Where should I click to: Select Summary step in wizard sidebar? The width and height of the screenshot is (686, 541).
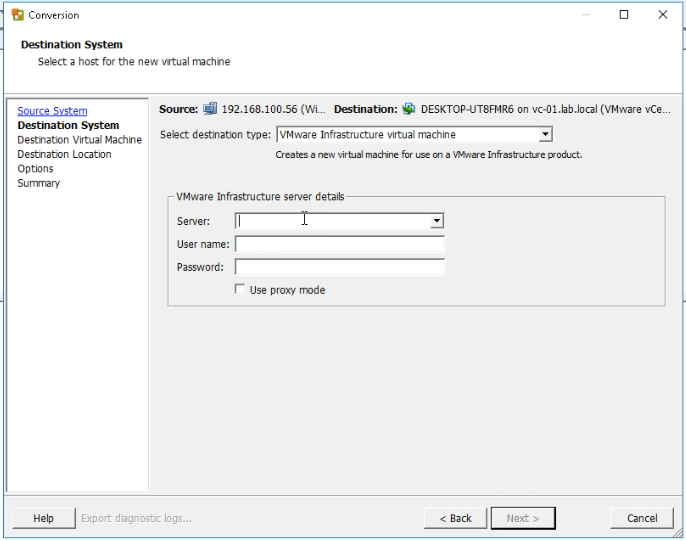(x=38, y=183)
